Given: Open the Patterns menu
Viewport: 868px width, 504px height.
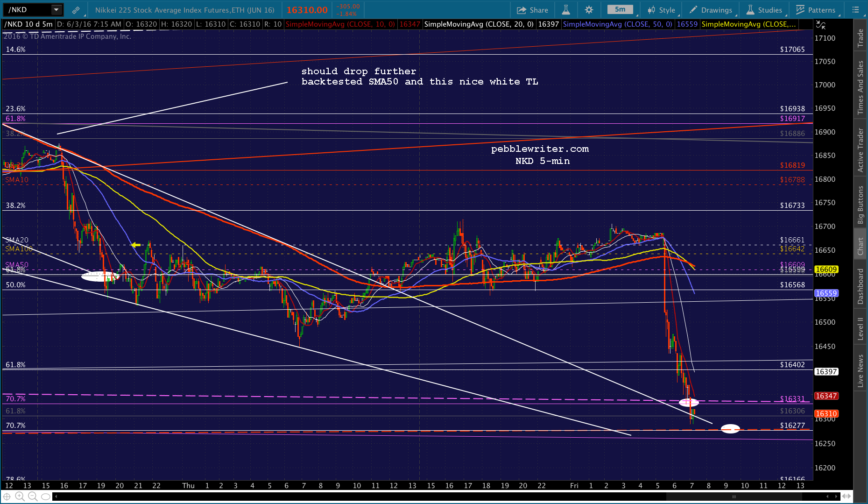Looking at the screenshot, I should 815,10.
